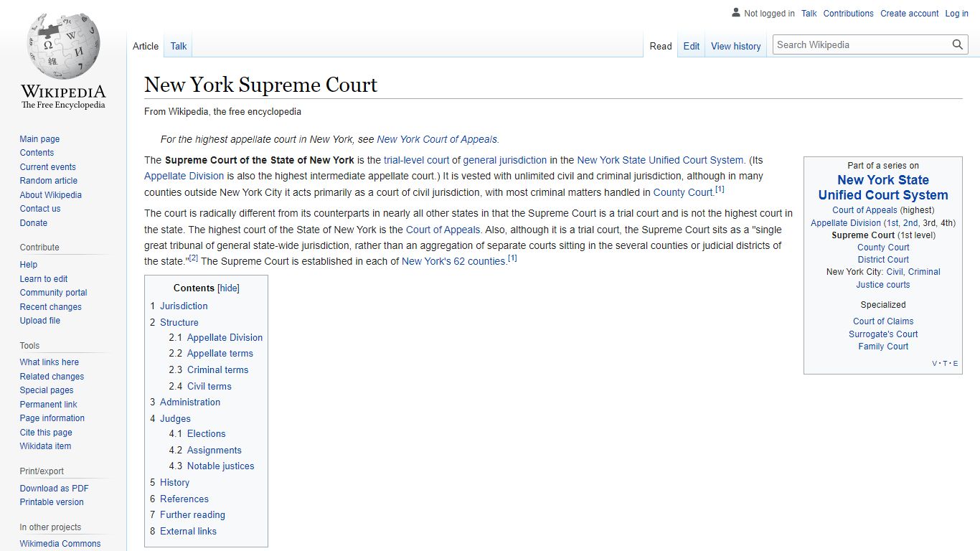
Task: Click the search magnifying glass icon
Action: (x=958, y=44)
